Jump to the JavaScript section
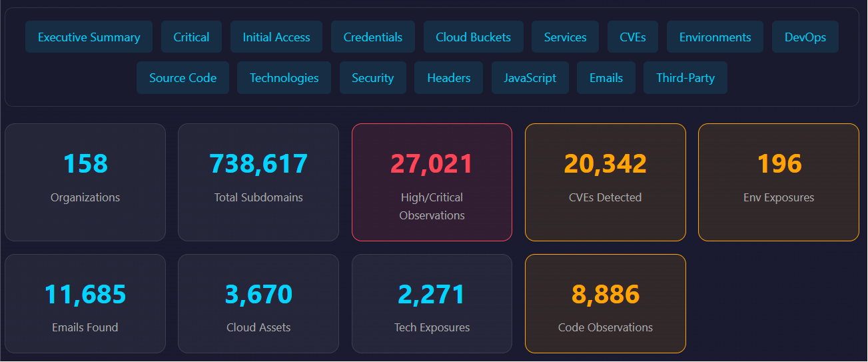The width and height of the screenshot is (868, 362). coord(530,78)
